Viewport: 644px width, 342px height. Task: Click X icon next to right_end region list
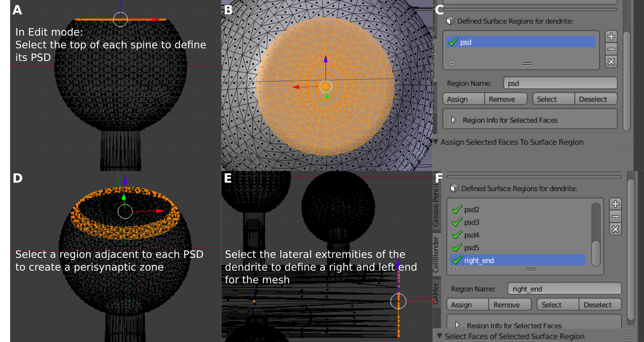[x=615, y=229]
